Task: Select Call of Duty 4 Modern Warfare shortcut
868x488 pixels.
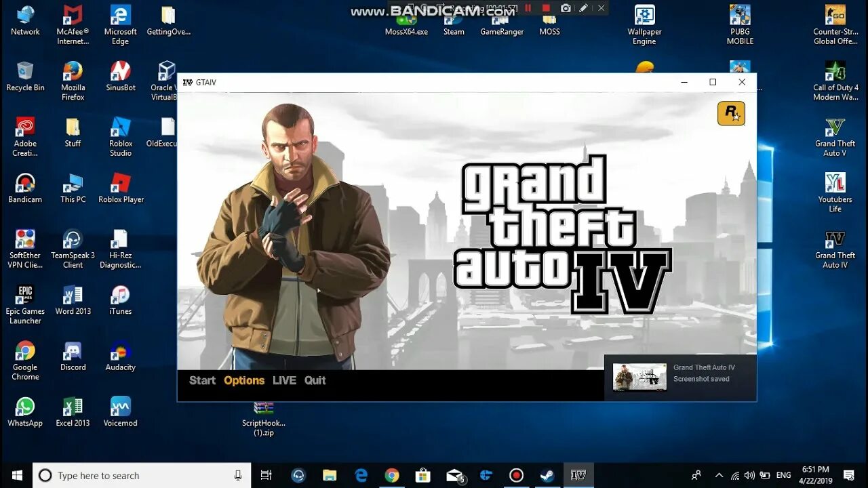Action: click(x=835, y=81)
